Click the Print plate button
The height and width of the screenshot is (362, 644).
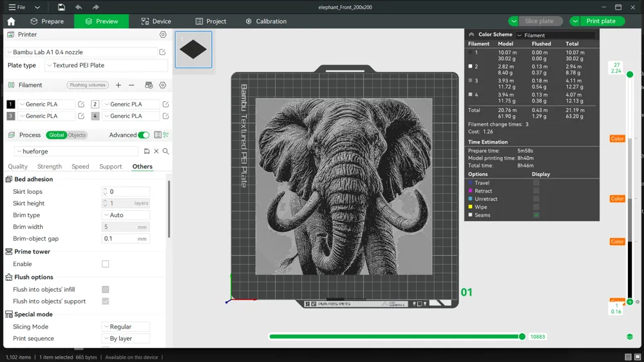coord(601,21)
